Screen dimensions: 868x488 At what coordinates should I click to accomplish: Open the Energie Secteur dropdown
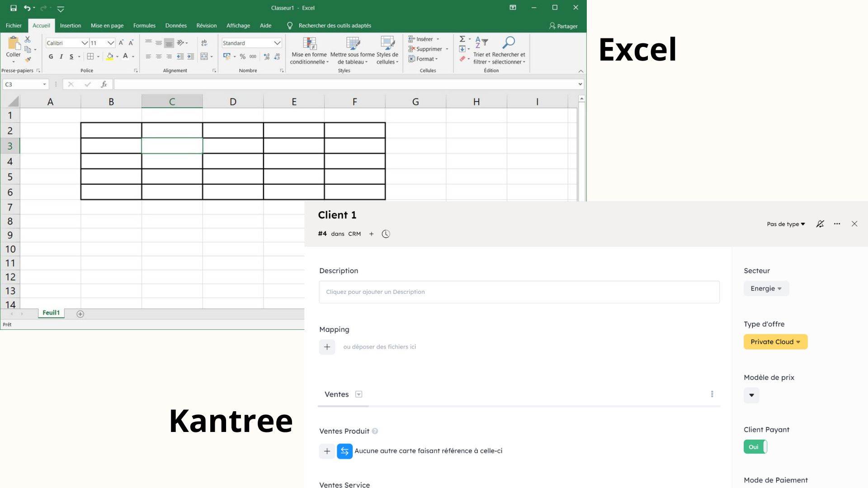pyautogui.click(x=766, y=289)
